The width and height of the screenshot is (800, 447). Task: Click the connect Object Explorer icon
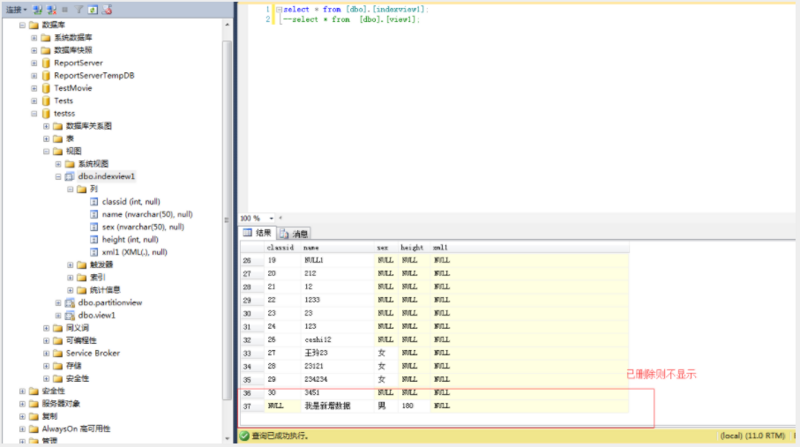pos(38,10)
